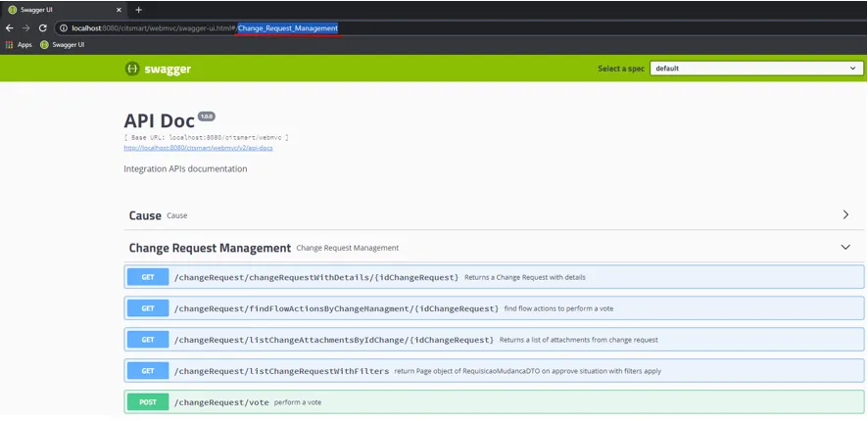This screenshot has height=421, width=868.
Task: Click the 'API Doc' title
Action: point(160,120)
